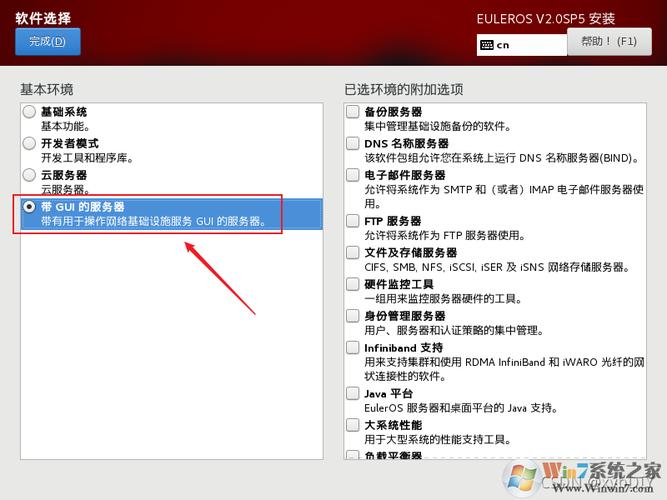Tick the 电子邮件服务器 checkbox
Screen dimensions: 667x500
(353, 175)
